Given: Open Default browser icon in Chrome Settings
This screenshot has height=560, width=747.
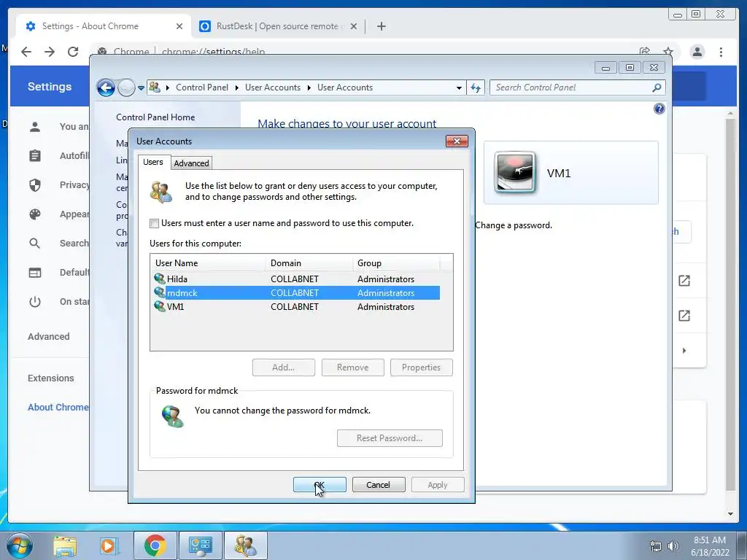Looking at the screenshot, I should point(35,273).
